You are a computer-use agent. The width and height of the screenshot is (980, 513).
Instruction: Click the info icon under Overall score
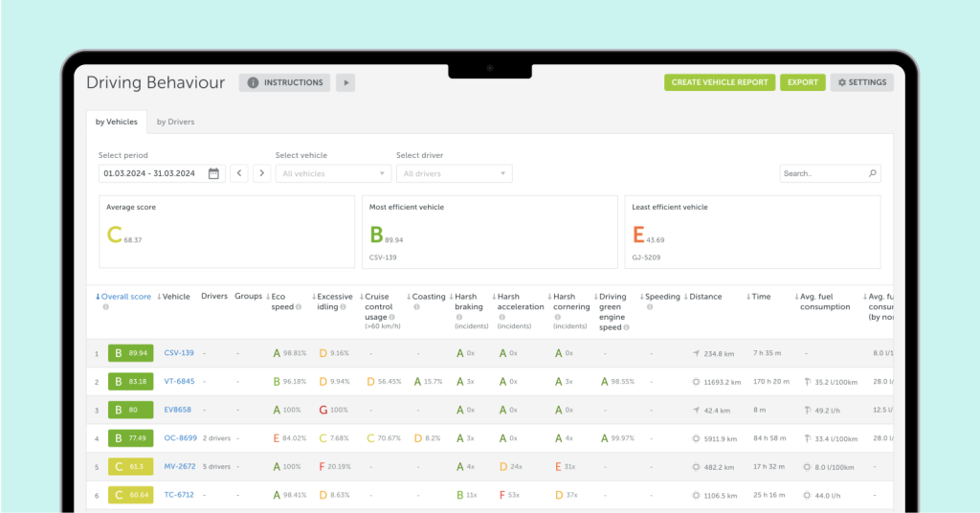pos(105,307)
